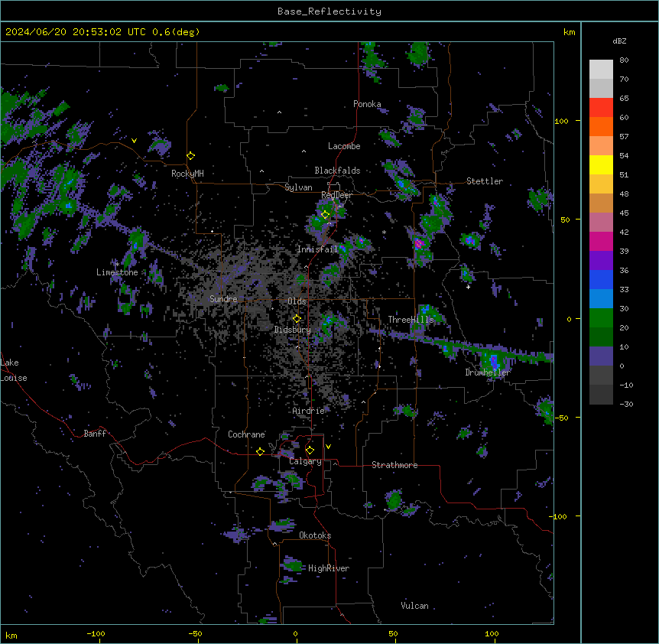The image size is (659, 644).
Task: Click the blue 36 dBZ legend swatch
Action: click(601, 280)
